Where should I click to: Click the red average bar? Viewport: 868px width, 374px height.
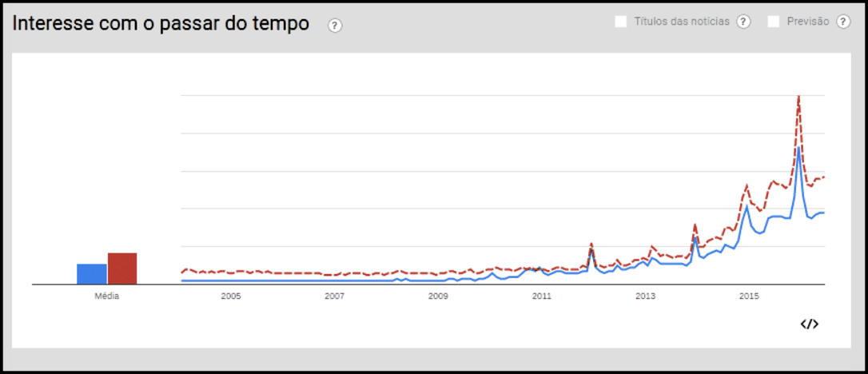(122, 269)
